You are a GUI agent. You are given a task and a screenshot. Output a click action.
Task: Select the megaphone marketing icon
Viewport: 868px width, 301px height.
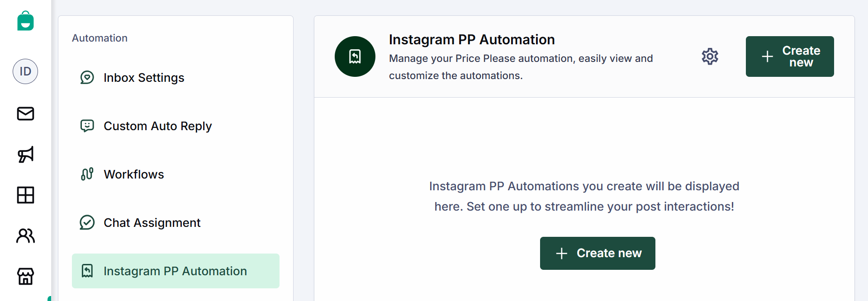(25, 155)
